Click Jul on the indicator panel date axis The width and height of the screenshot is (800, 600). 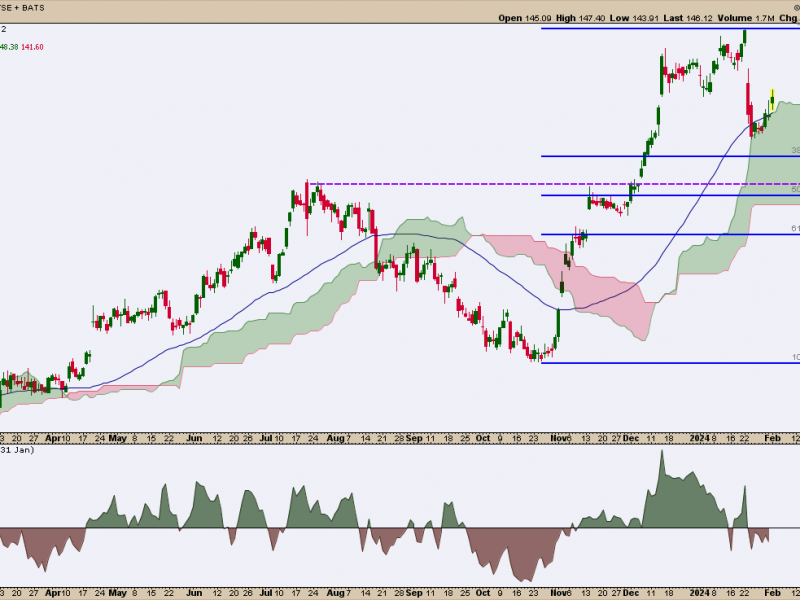(x=266, y=593)
